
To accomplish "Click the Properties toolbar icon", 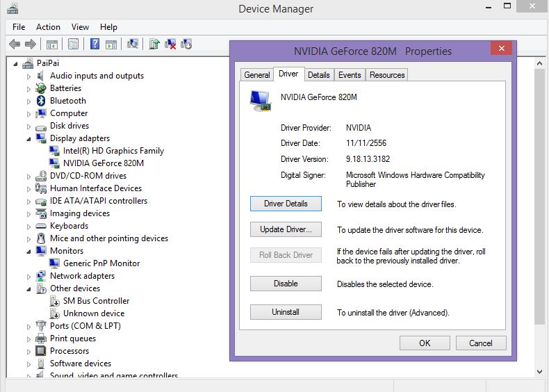I will [73, 44].
